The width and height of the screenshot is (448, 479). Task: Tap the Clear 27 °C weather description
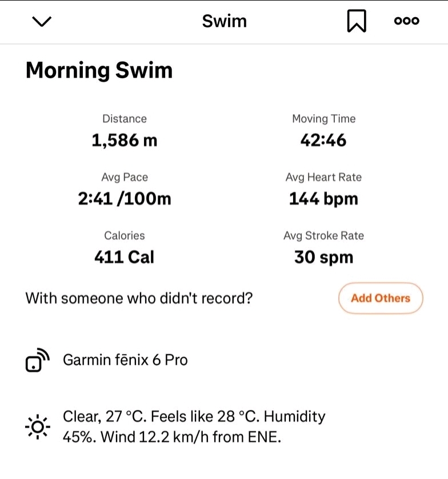(x=194, y=427)
